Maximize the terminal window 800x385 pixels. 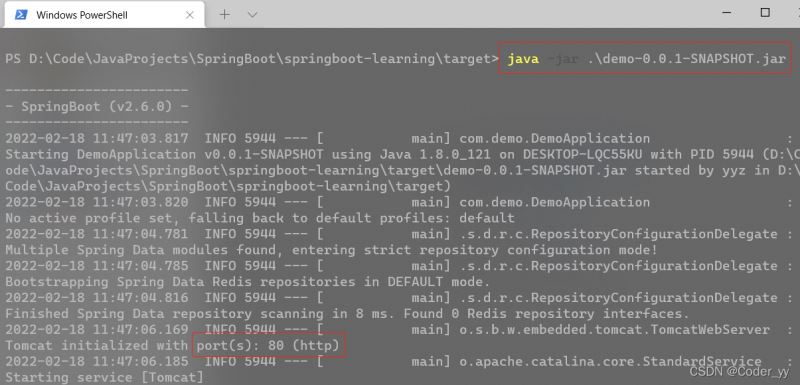click(765, 13)
